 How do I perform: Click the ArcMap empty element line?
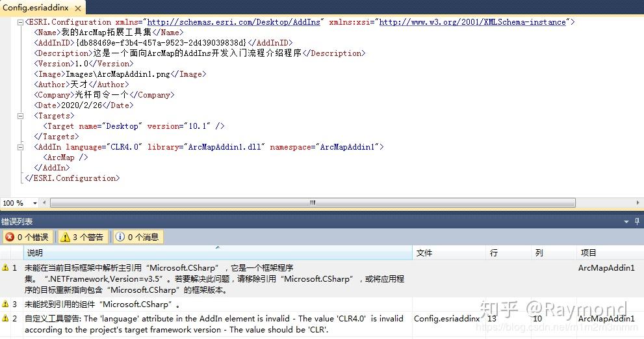click(65, 157)
